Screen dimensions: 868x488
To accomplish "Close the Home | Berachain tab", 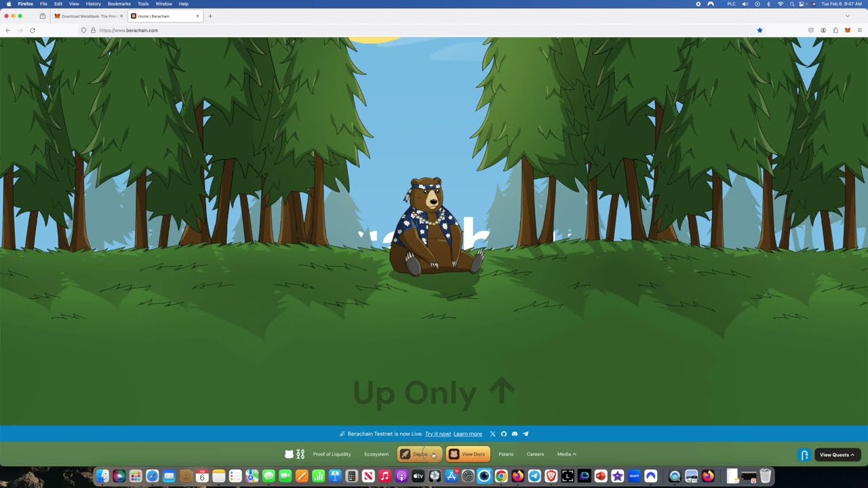I will tap(197, 16).
